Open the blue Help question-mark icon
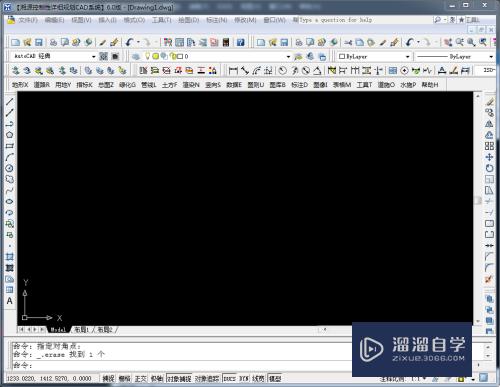The image size is (500, 387). [x=241, y=42]
